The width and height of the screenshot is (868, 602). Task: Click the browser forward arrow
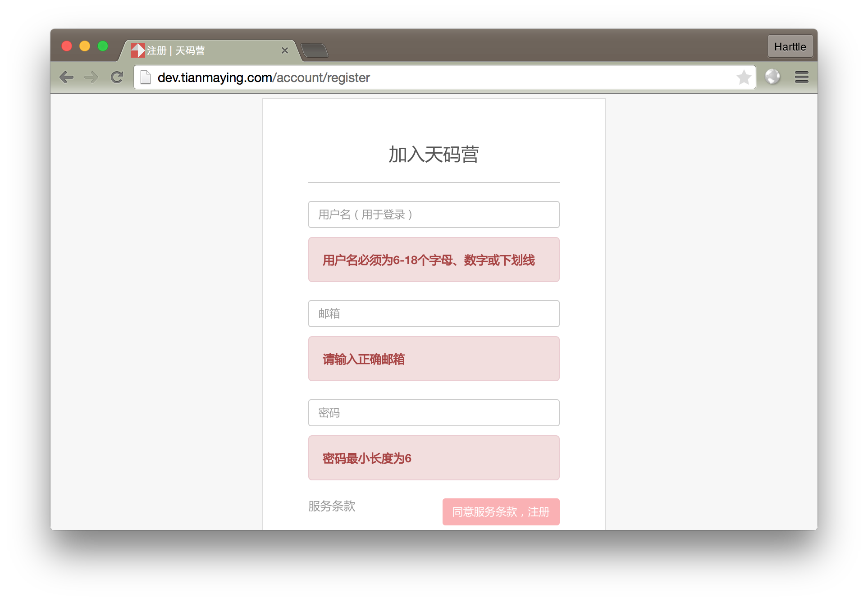[x=91, y=78]
